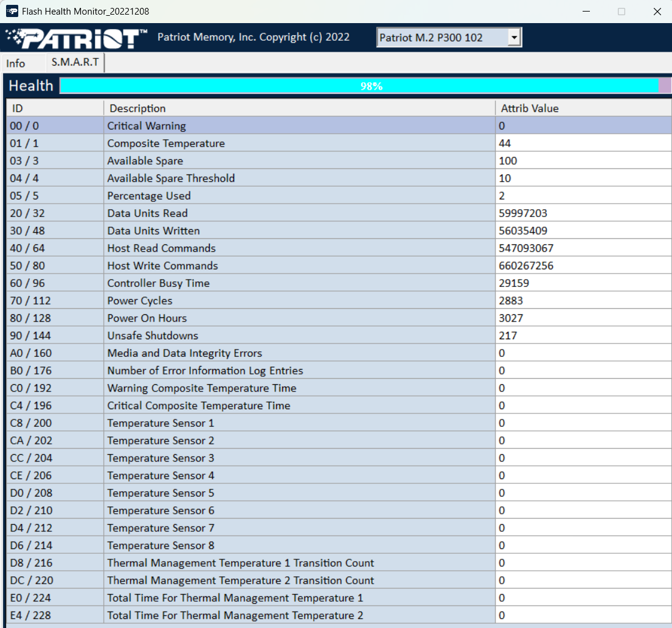Minimize the Flash Health Monitor window
Screen dimensions: 672x628
point(586,12)
